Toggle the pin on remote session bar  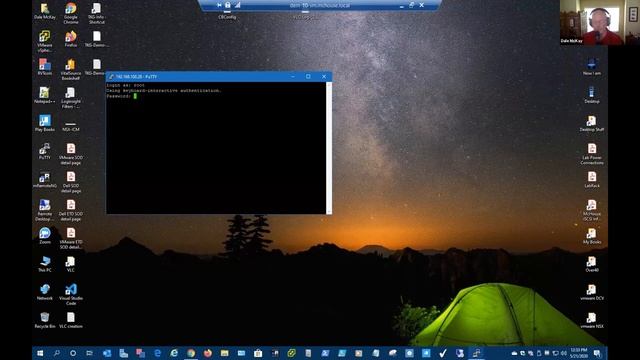pyautogui.click(x=220, y=5)
